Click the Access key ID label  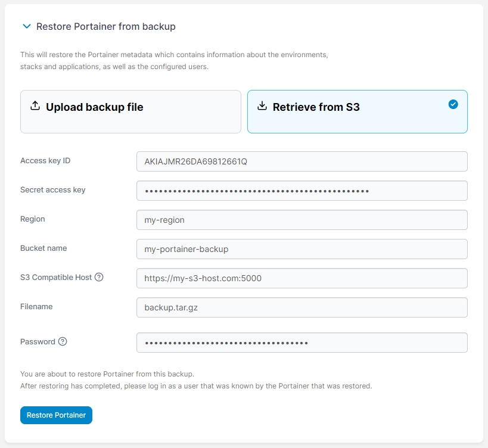point(45,161)
